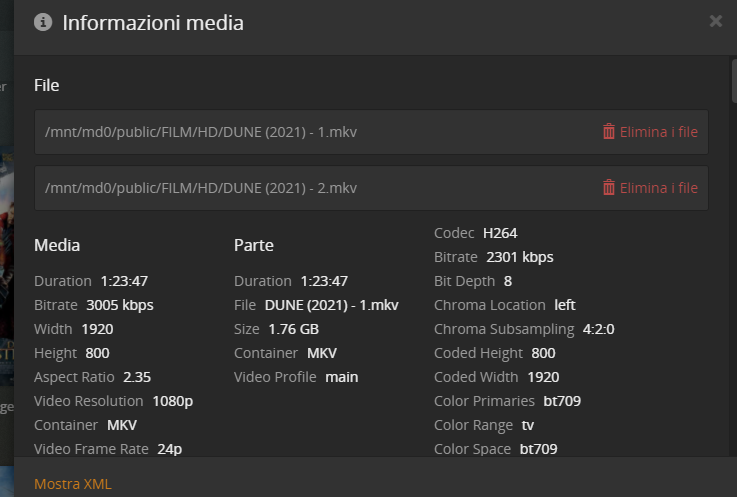Click the File section heading
Screen dimensions: 737x497
47,85
